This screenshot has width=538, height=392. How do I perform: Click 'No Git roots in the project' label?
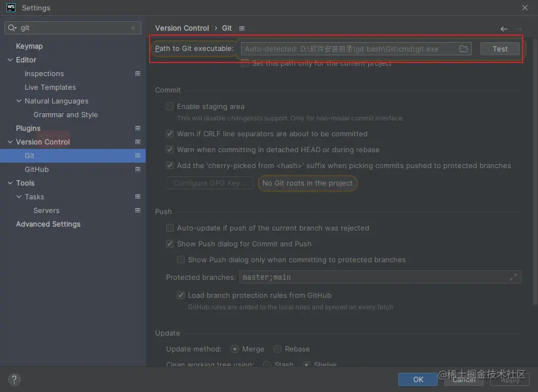point(307,183)
